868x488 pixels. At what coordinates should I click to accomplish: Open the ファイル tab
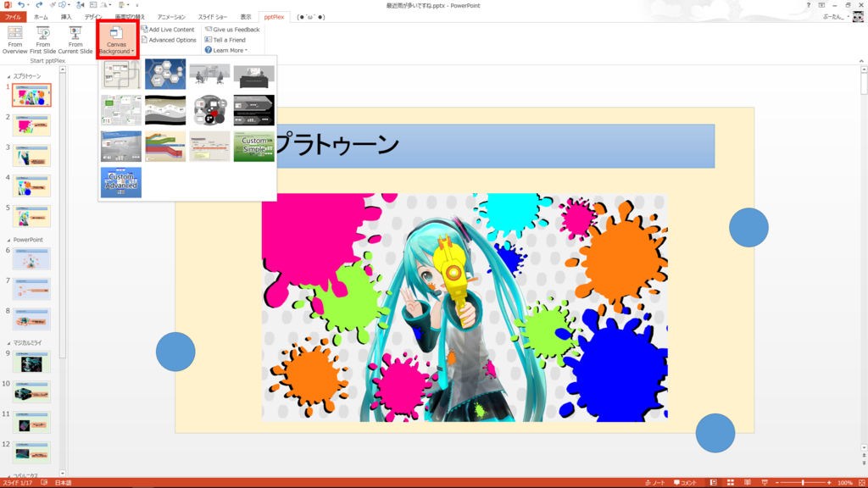[x=13, y=17]
